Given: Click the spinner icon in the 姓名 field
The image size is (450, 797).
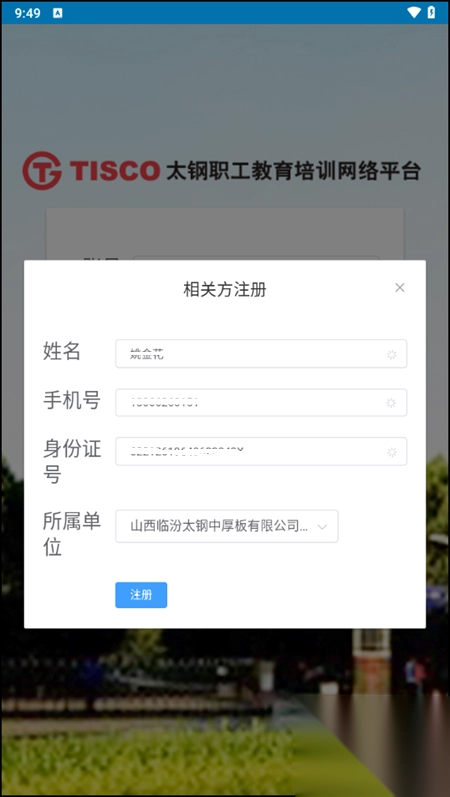Looking at the screenshot, I should (x=392, y=355).
